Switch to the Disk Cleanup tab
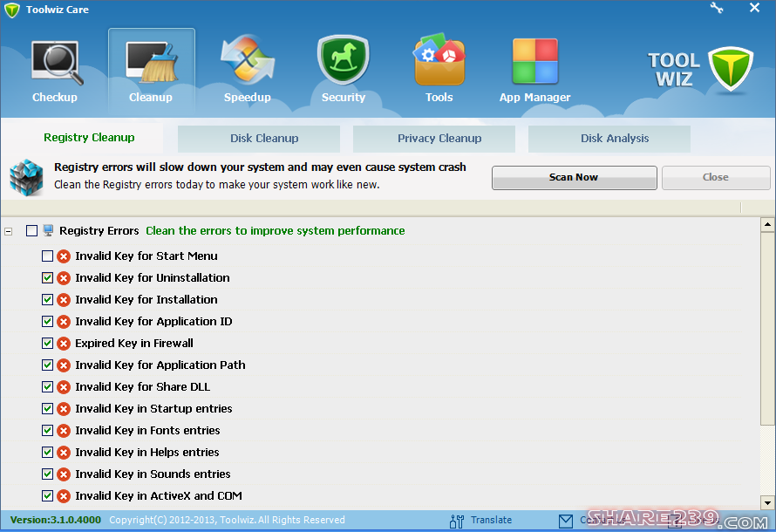Image resolution: width=776 pixels, height=532 pixels. (259, 139)
